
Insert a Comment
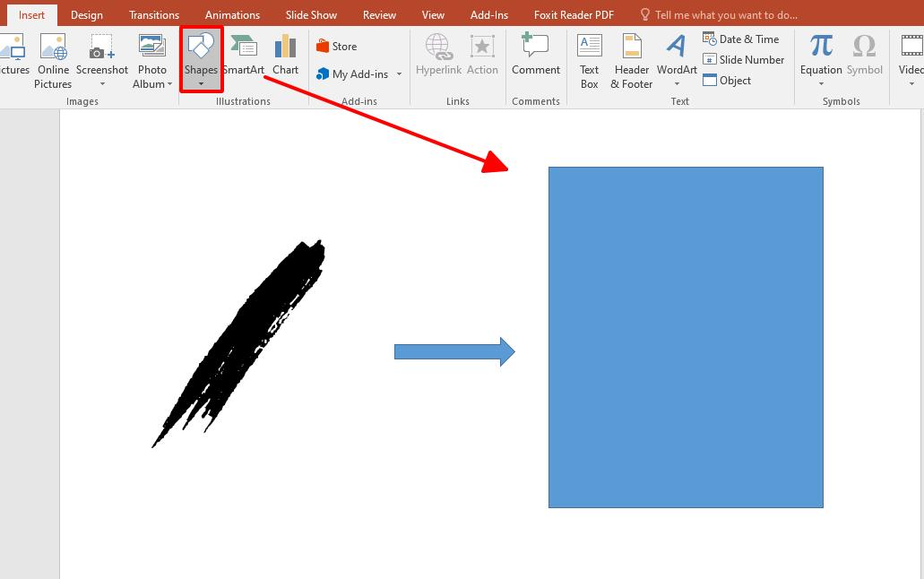click(x=535, y=54)
